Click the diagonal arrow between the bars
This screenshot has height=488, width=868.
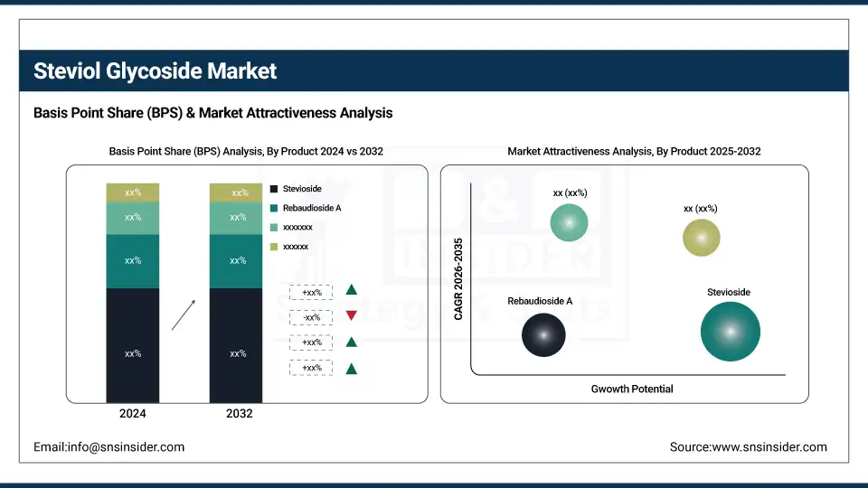pyautogui.click(x=184, y=314)
